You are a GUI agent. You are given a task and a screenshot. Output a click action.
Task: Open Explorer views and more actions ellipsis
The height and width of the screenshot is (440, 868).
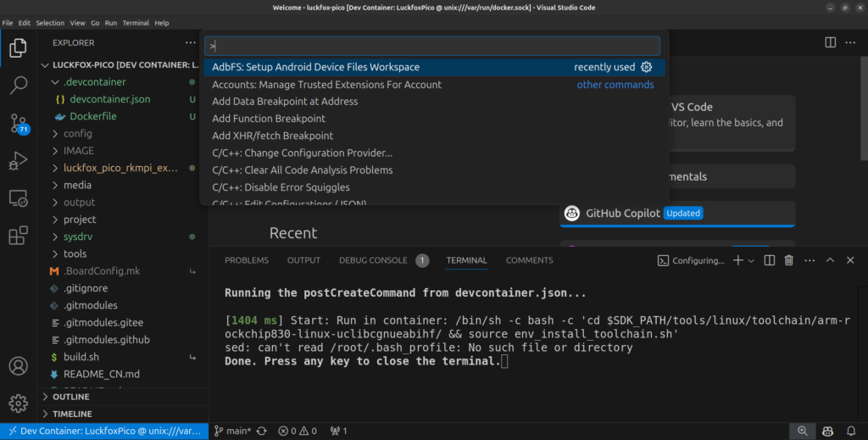(191, 42)
